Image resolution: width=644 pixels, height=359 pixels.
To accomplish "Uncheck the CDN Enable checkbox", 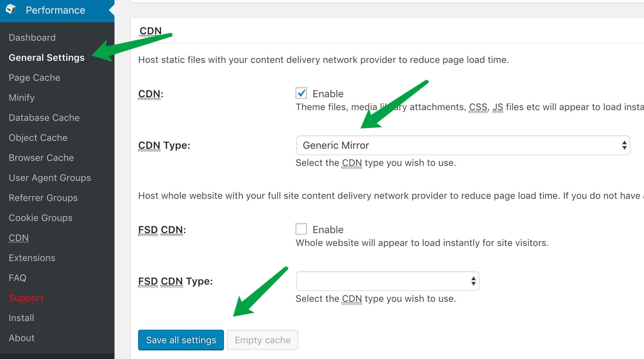I will 301,93.
